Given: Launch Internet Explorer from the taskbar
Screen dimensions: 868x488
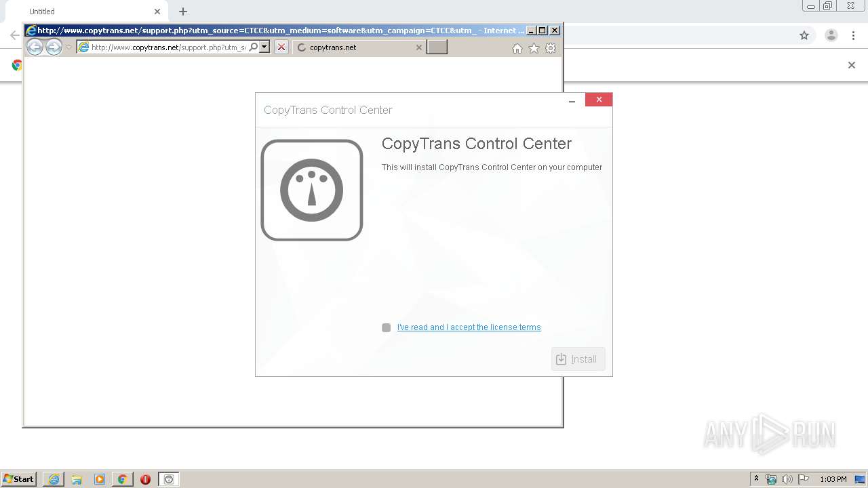Looking at the screenshot, I should (54, 479).
